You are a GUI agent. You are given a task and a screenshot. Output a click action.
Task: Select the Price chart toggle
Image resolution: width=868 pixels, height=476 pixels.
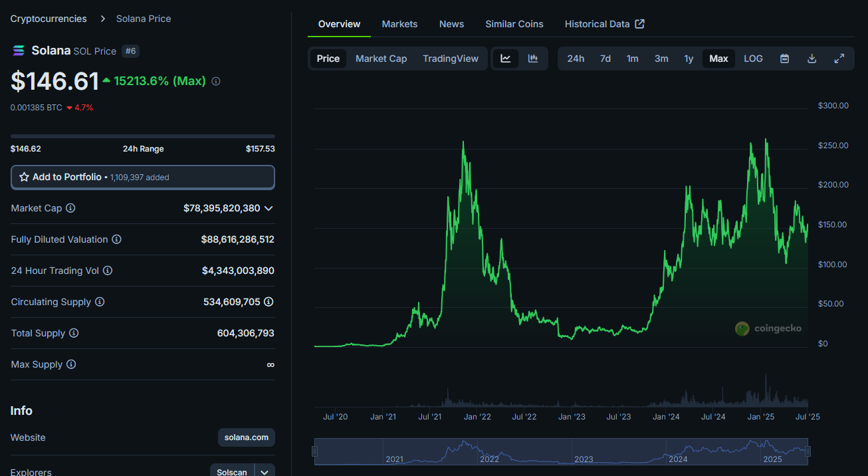328,59
